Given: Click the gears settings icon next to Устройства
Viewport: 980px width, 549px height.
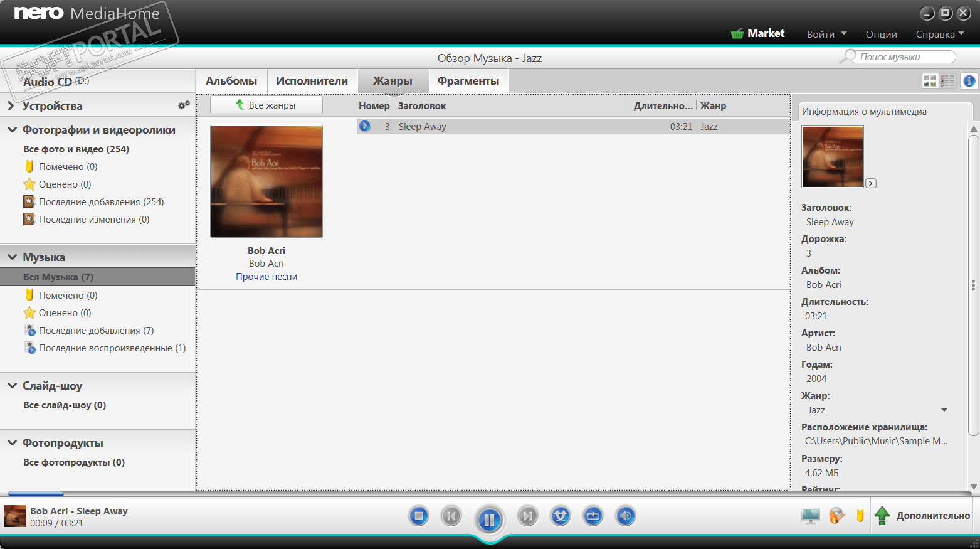Looking at the screenshot, I should coord(184,105).
